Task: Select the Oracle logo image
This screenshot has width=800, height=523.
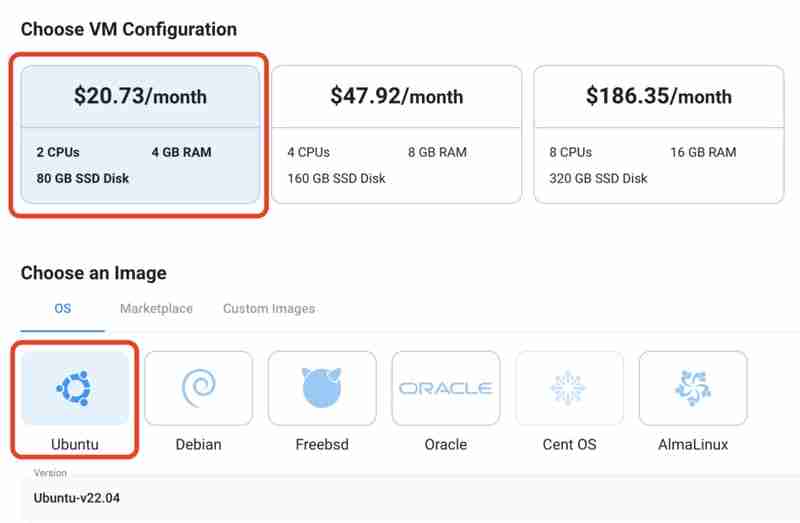Action: (445, 387)
